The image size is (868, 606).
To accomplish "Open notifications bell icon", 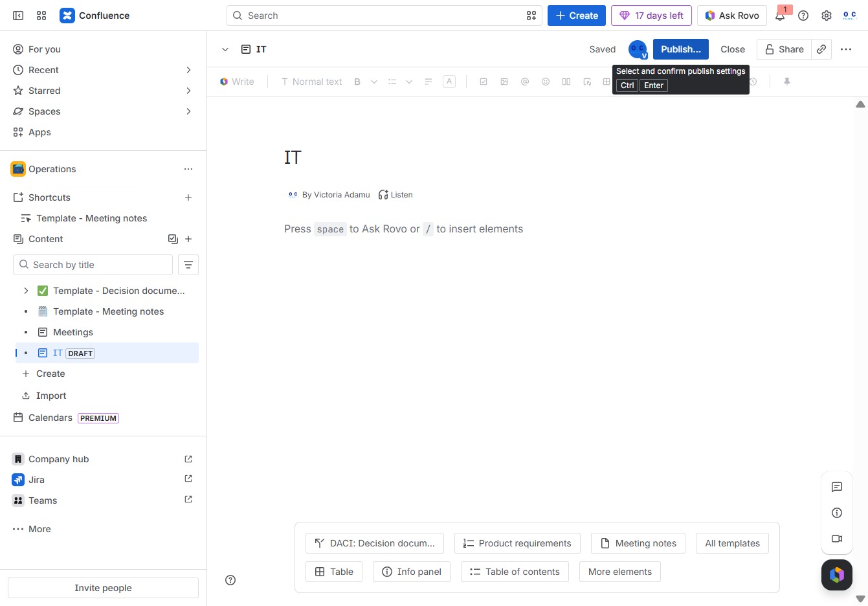I will coord(780,16).
